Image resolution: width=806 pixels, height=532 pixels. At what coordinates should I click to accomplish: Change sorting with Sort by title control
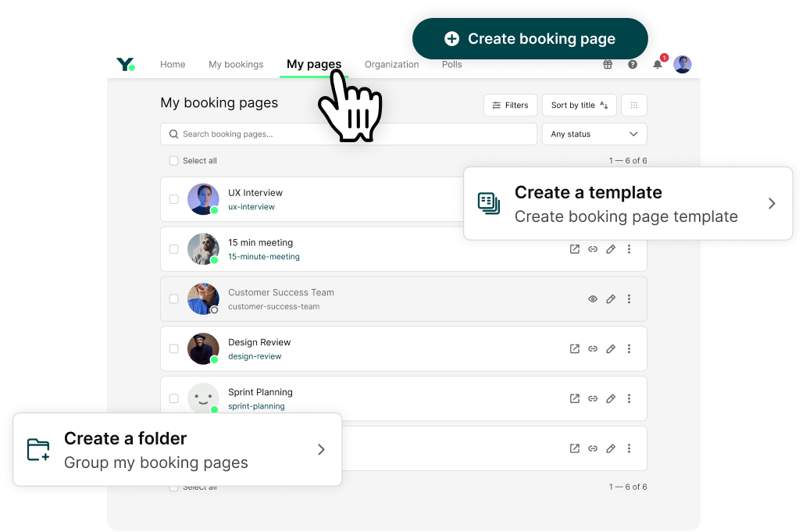pyautogui.click(x=579, y=105)
